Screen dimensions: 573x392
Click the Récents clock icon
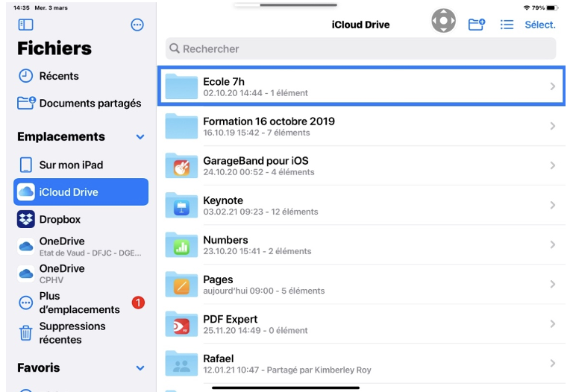(25, 76)
